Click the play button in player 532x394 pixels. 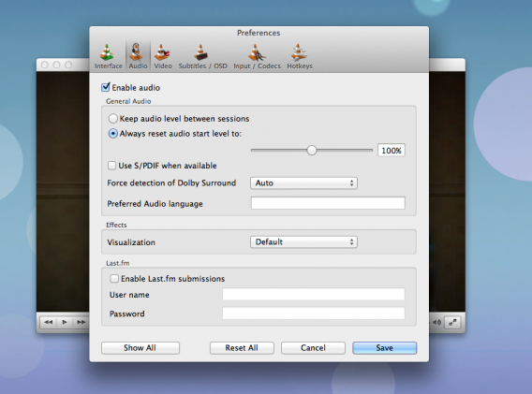pos(65,322)
